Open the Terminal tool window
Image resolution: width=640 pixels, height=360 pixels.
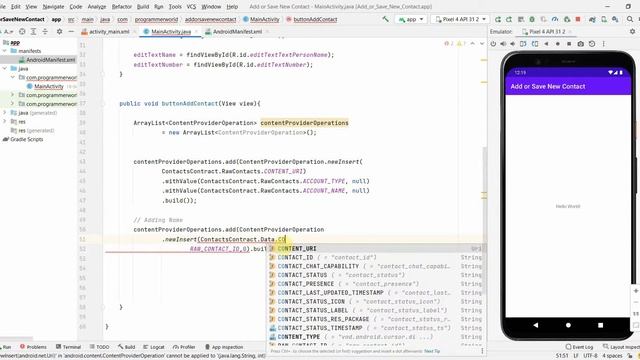68,347
